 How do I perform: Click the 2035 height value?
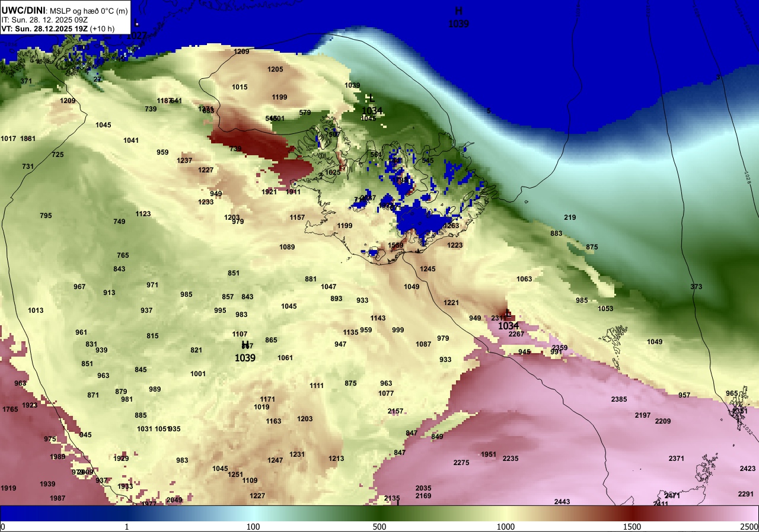pos(423,488)
